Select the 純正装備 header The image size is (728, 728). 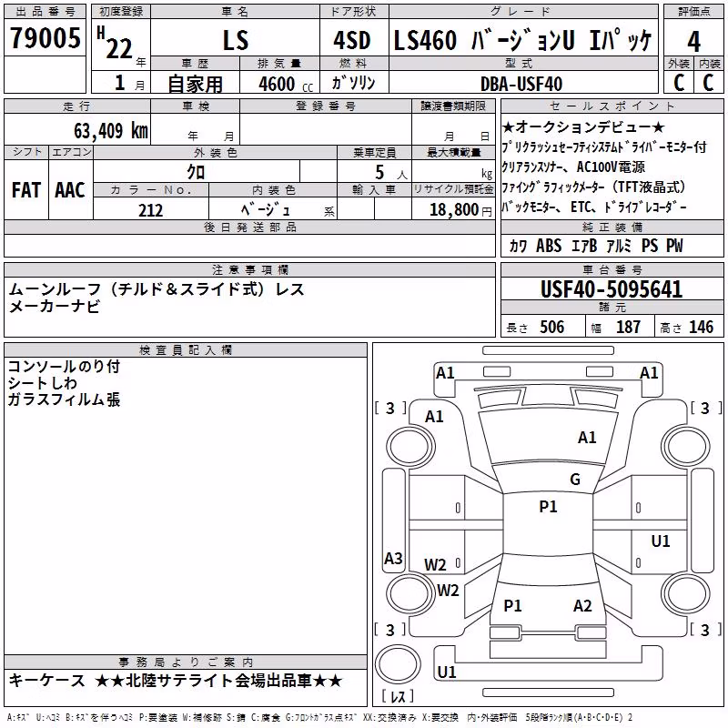(x=612, y=227)
